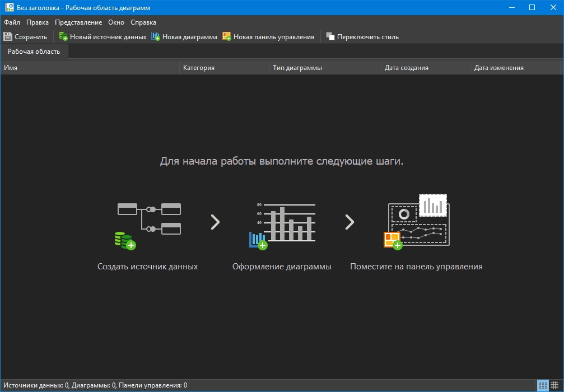Click Новый источник данных toolbar label
The width and height of the screenshot is (564, 392).
(x=108, y=37)
